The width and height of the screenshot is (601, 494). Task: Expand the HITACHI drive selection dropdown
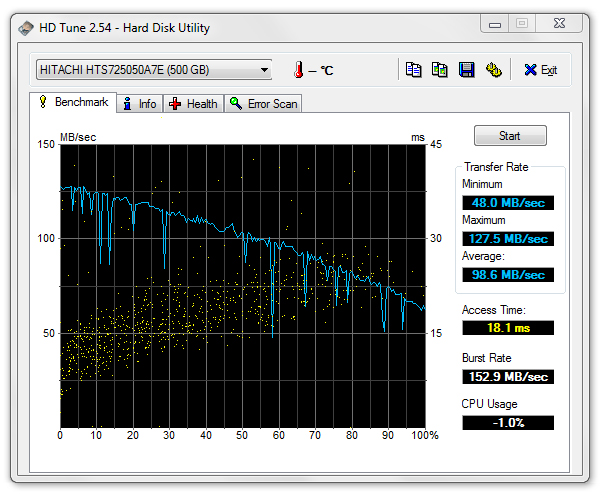264,70
